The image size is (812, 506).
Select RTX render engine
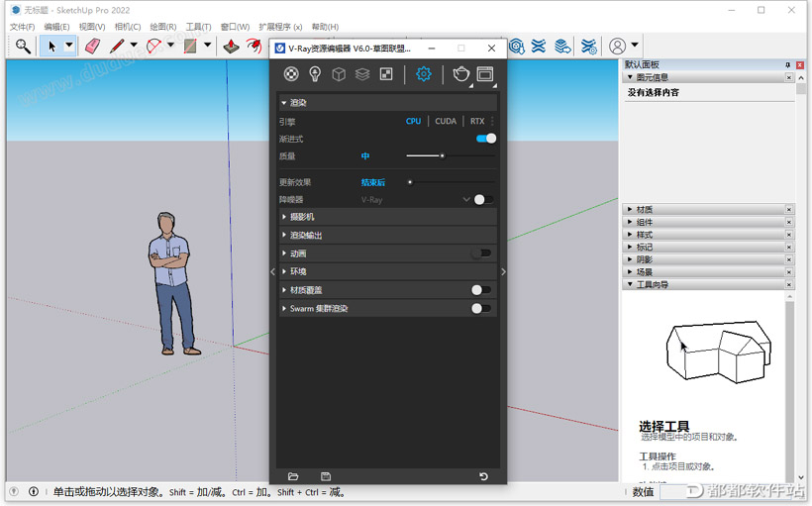[477, 121]
